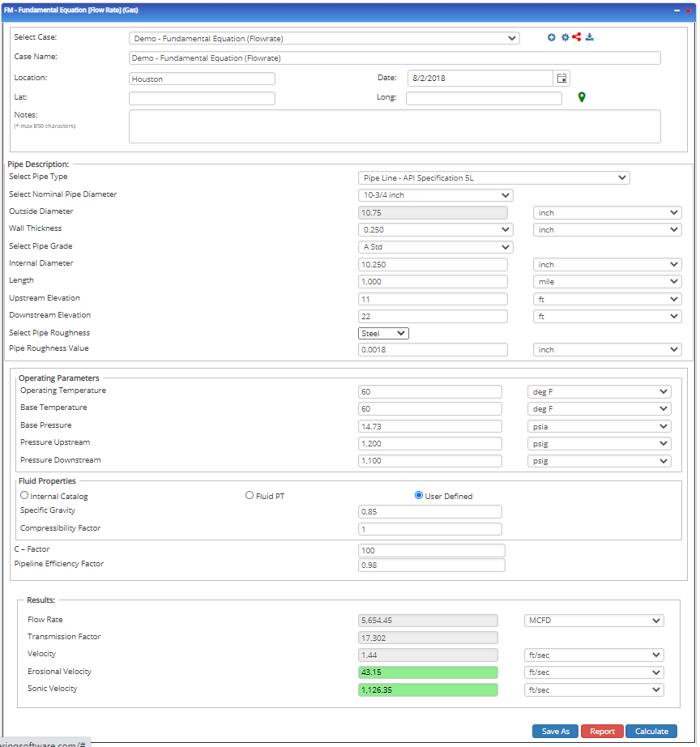Expand the Select Pipe Type dropdown
Viewport: 700px width, 747px height.
[x=493, y=178]
